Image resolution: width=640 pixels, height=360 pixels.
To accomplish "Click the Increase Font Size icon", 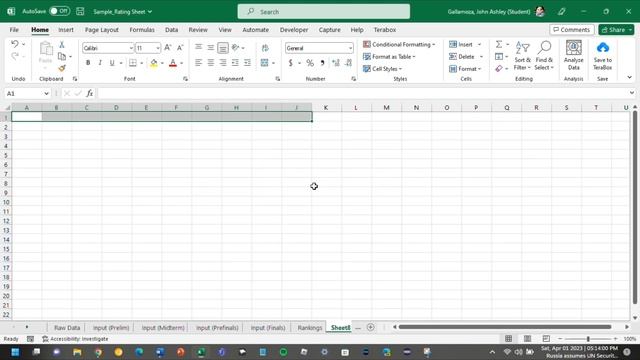I will pos(167,48).
